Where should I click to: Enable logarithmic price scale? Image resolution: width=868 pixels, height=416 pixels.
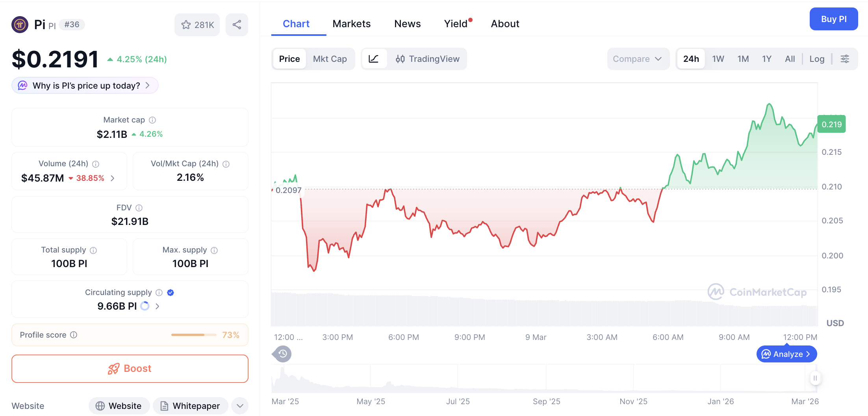point(817,59)
